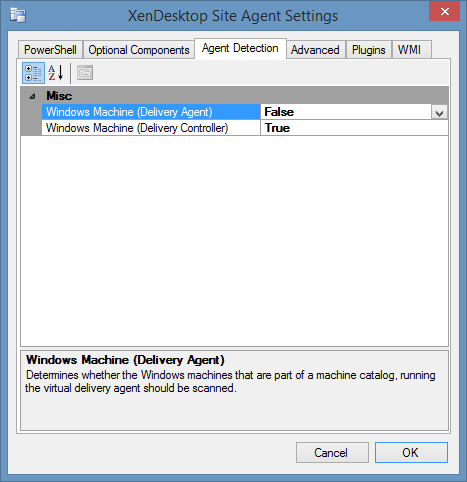Open the Delivery Agent value dropdown arrow
467x482 pixels.
click(439, 113)
